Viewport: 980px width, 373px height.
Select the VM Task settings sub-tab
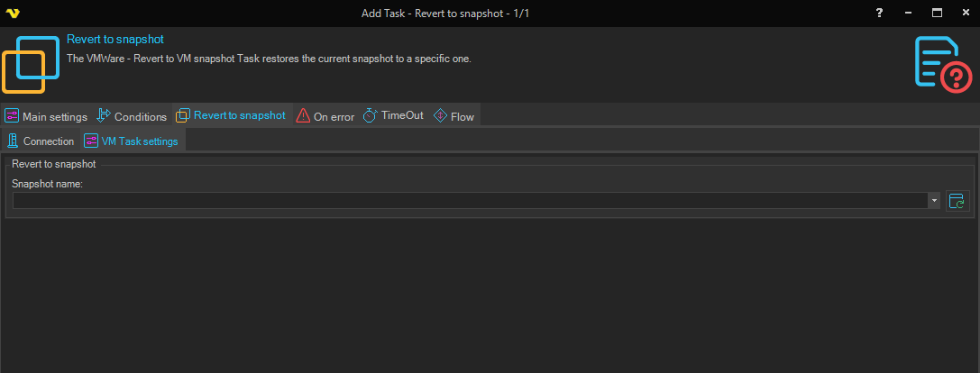pos(140,141)
